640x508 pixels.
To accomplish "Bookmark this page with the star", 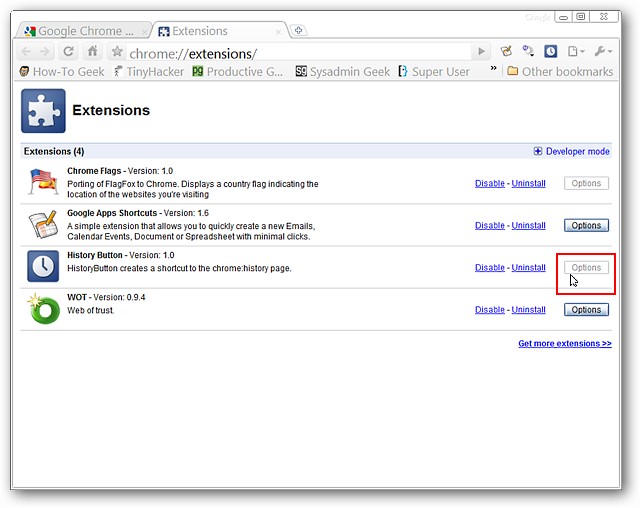I will (x=117, y=51).
